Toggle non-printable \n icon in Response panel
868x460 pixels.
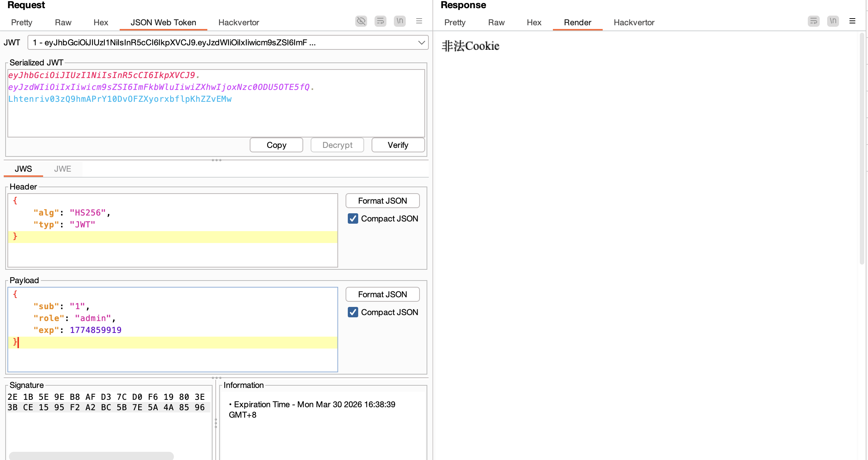[833, 21]
